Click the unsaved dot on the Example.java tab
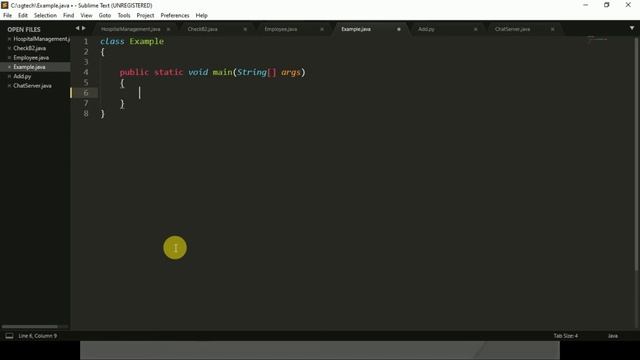 click(399, 29)
